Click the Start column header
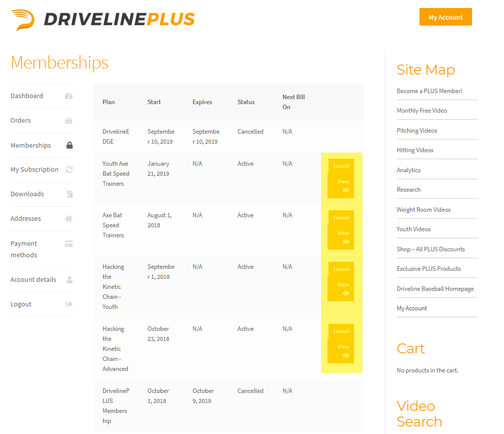Image resolution: width=504 pixels, height=434 pixels. [x=154, y=102]
